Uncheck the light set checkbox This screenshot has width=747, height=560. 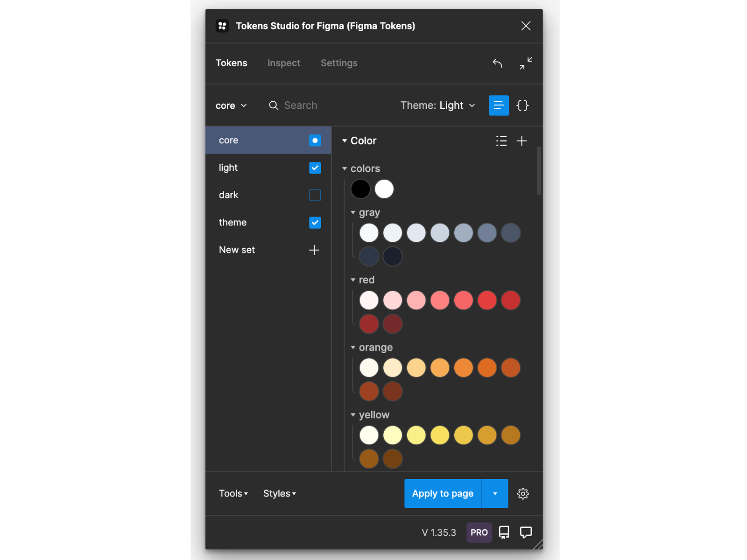(315, 168)
